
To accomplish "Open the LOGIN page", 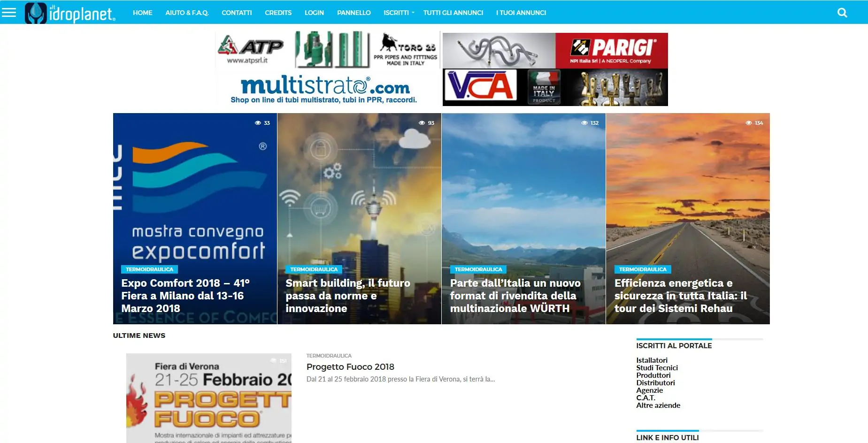I will point(314,13).
